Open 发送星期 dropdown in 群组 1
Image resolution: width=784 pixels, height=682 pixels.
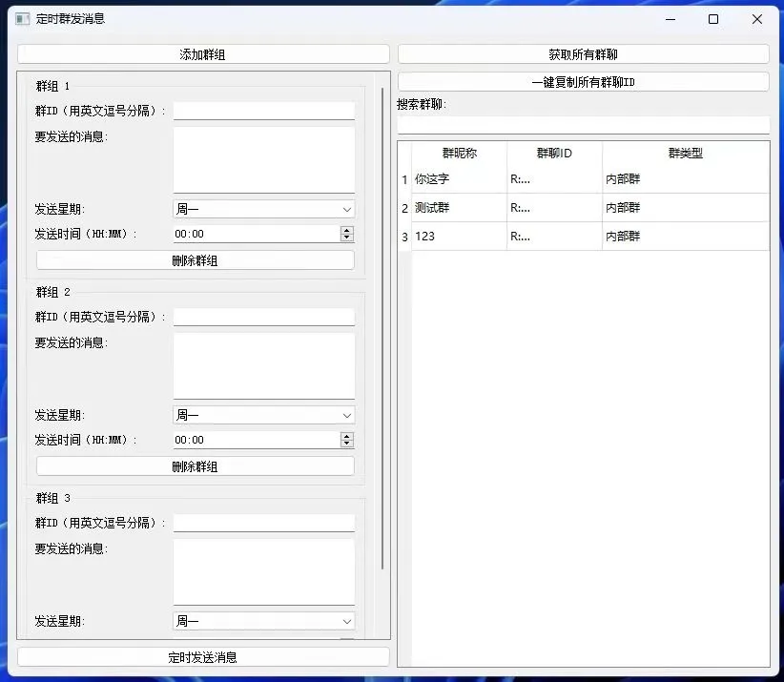click(x=263, y=209)
